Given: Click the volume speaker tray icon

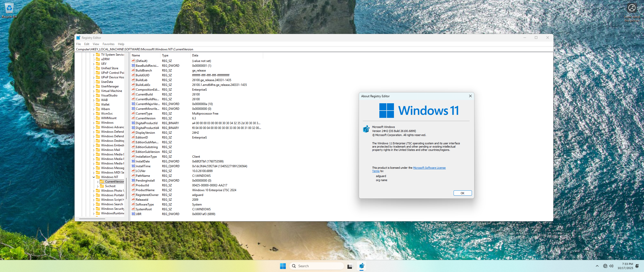Looking at the screenshot, I should [x=612, y=266].
